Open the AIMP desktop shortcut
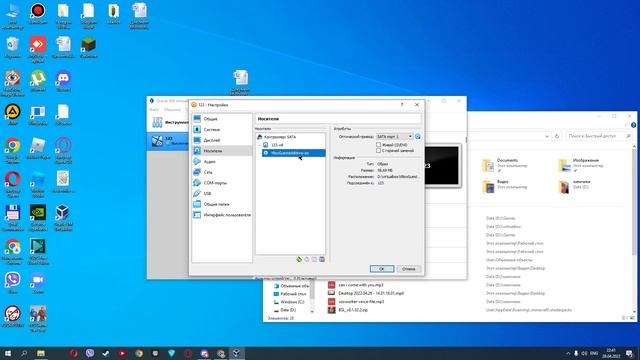The image size is (640, 360). coord(13,115)
